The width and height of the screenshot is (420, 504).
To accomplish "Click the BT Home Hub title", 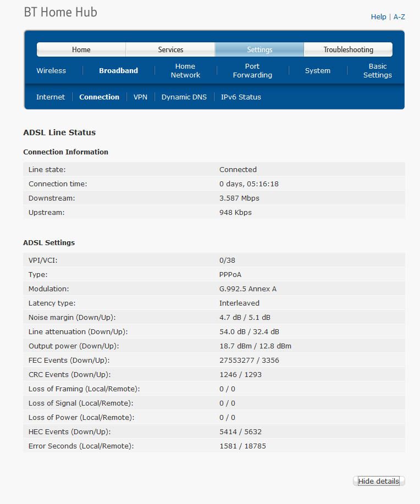I will pos(60,12).
